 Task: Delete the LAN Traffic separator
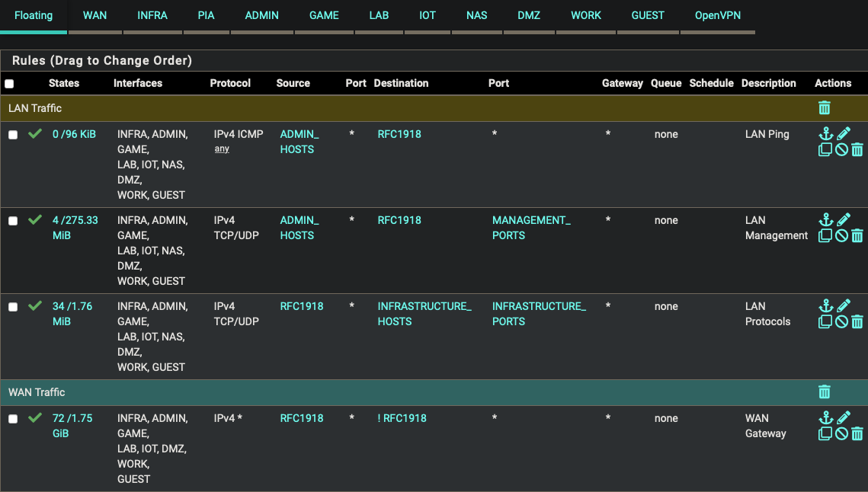[x=824, y=108]
